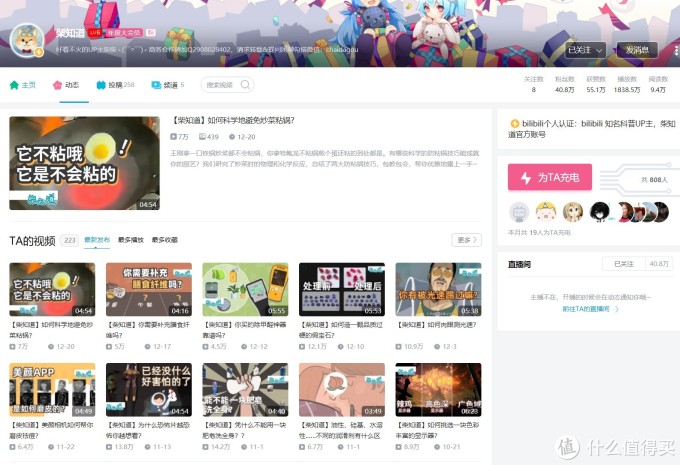The image size is (680, 465).
Task: Click the user avatar of 柴知道
Action: (27, 40)
